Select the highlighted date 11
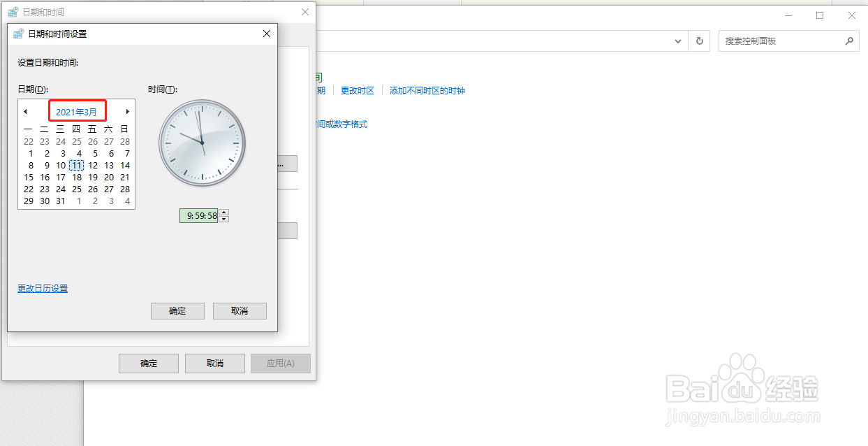The width and height of the screenshot is (868, 446). click(x=76, y=165)
